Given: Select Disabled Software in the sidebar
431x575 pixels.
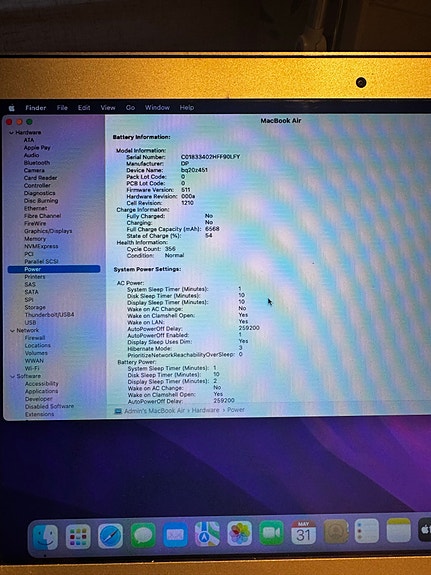Looking at the screenshot, I should [x=50, y=406].
